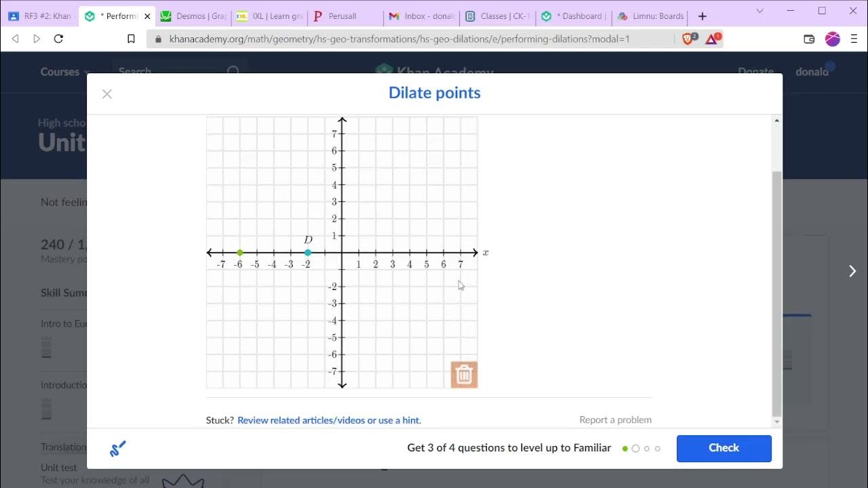
Task: Close the active Performing dilations tab
Action: click(147, 16)
